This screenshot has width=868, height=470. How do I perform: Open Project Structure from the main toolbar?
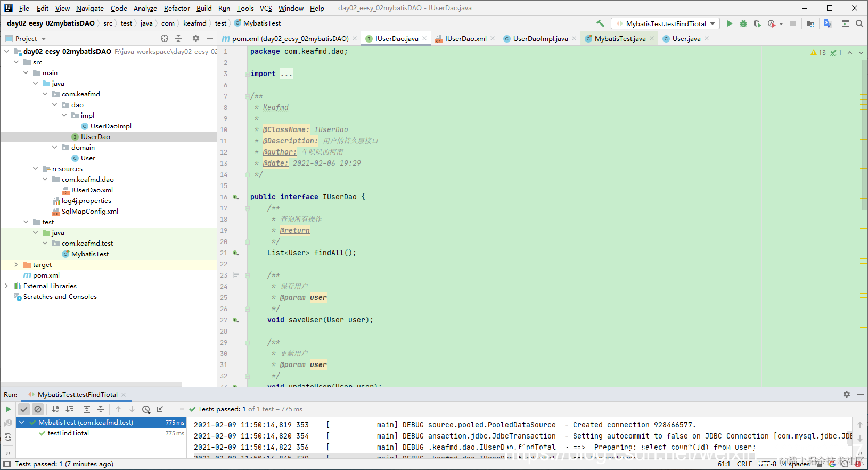tap(810, 23)
